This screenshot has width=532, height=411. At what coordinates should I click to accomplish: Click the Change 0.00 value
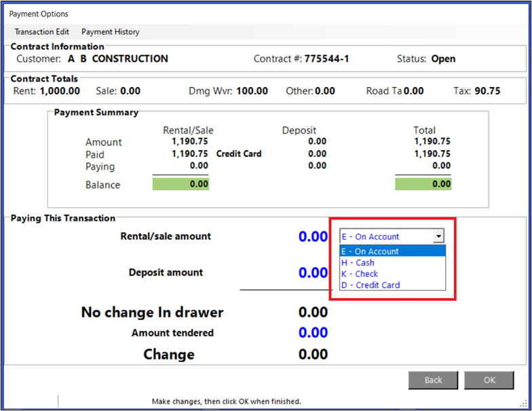click(x=313, y=355)
